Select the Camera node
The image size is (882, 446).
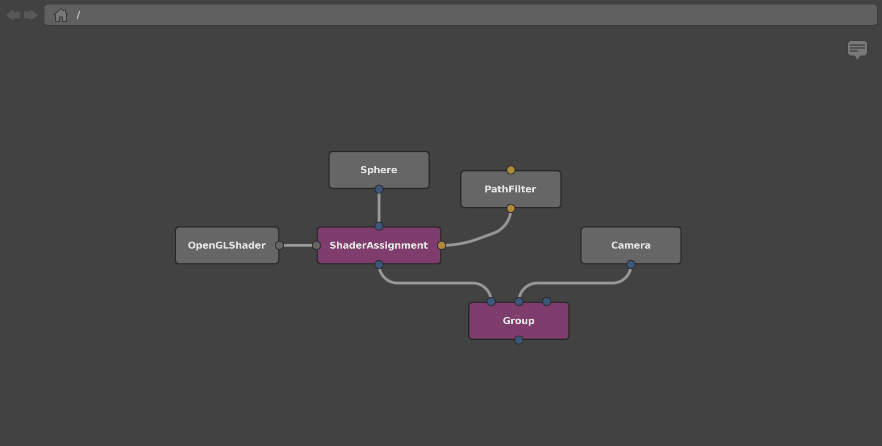[631, 245]
